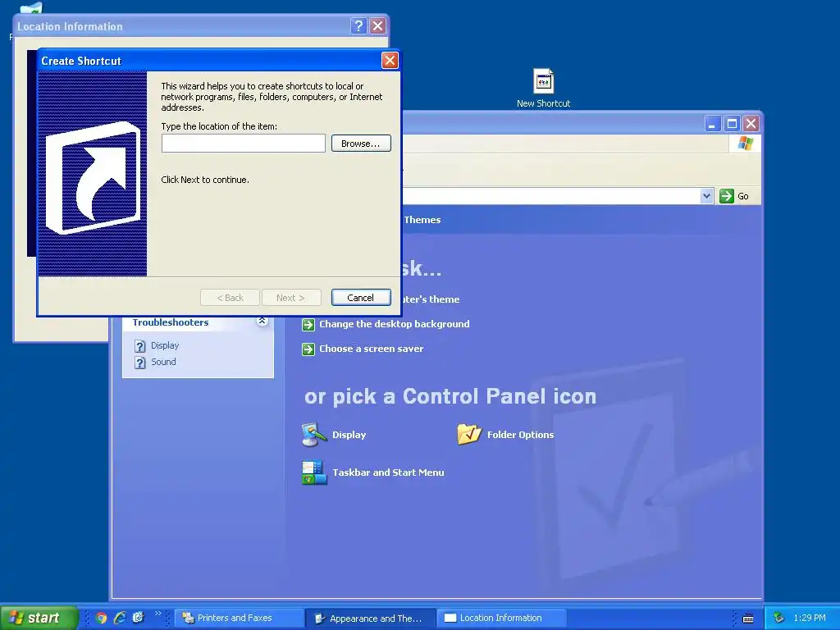Screen dimensions: 840x630
Task: Click the Browse... button
Action: (361, 143)
